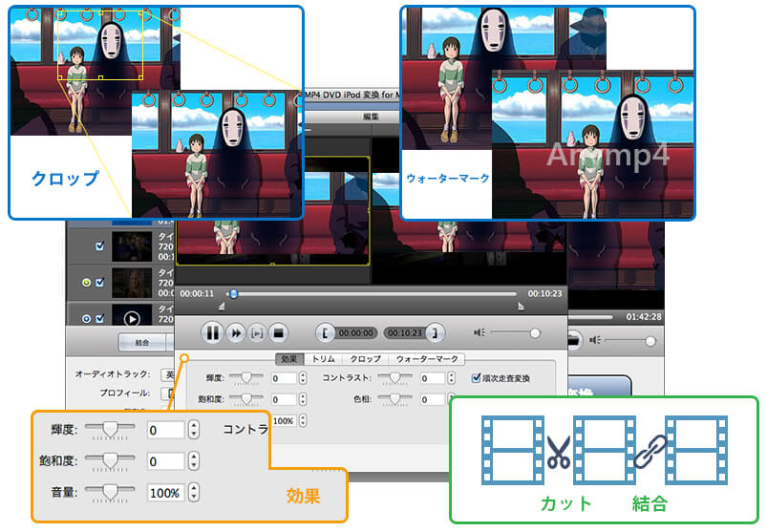Open the オーディオトラック dropdown
The image size is (767, 532).
(168, 374)
